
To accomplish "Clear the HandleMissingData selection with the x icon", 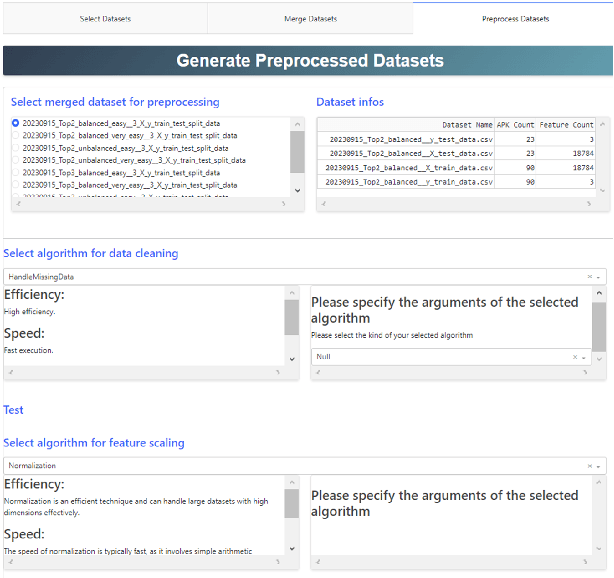I will point(588,276).
